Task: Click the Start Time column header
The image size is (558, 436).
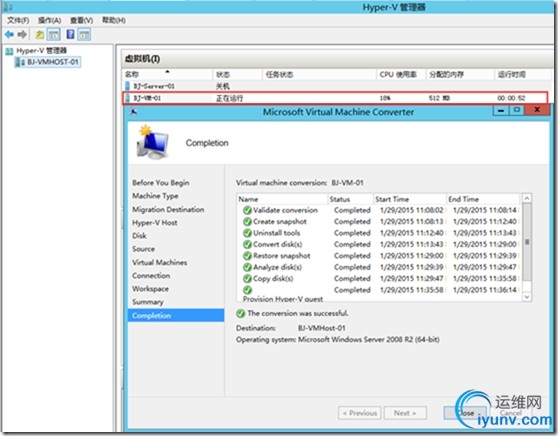Action: pos(410,199)
